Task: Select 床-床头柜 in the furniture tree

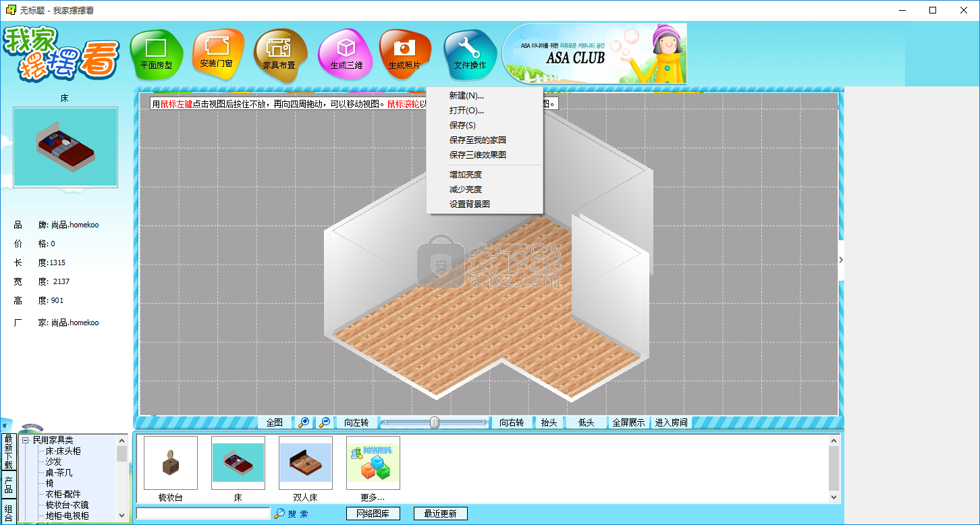Action: (x=63, y=451)
